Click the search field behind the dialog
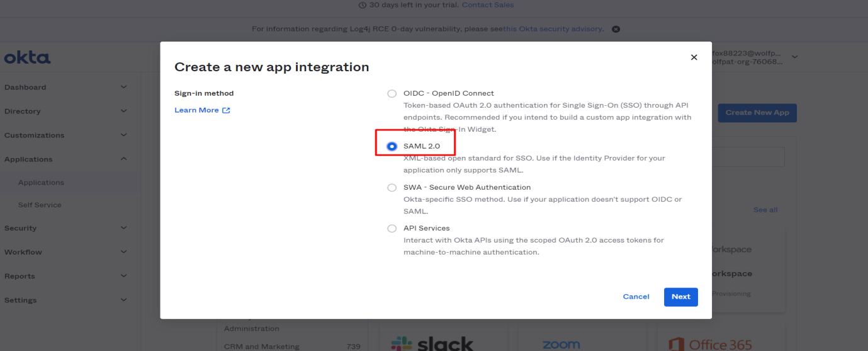The height and width of the screenshot is (351, 868). [x=748, y=158]
